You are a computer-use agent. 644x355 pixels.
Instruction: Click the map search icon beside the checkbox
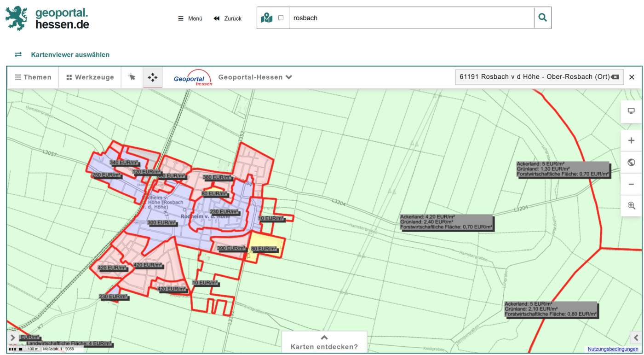point(267,18)
